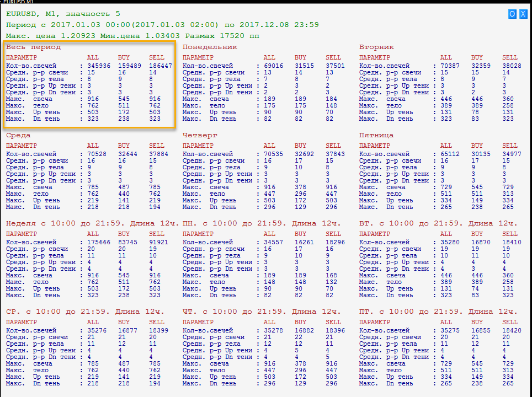Image resolution: width=532 pixels, height=397 pixels.
Task: Click the СР. 12h SELL count 18399
Action: 159,330
